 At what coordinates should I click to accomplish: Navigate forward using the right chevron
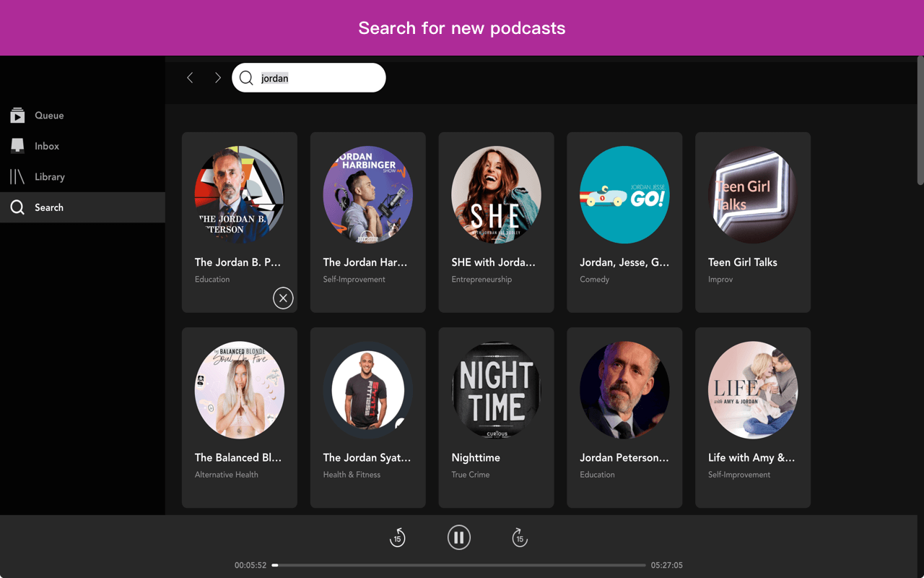tap(218, 77)
